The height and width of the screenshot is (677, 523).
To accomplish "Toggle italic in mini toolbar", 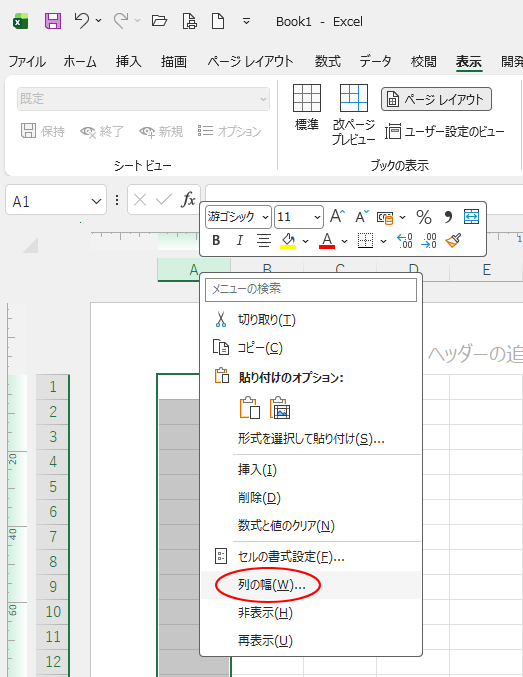I will click(x=240, y=240).
